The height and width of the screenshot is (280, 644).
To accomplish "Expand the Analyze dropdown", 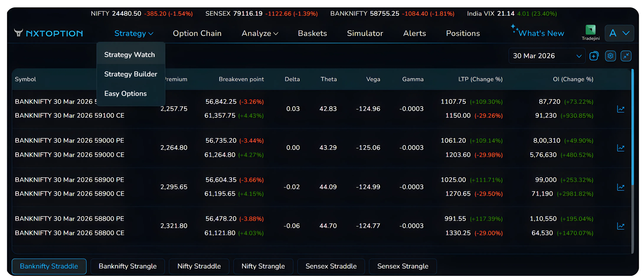I will pos(260,33).
